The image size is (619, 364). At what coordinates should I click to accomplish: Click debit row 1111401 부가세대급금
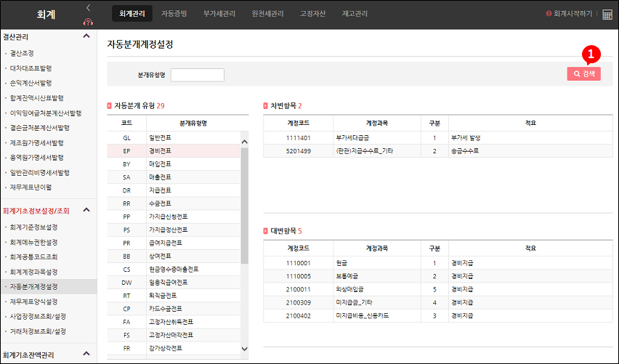point(438,138)
